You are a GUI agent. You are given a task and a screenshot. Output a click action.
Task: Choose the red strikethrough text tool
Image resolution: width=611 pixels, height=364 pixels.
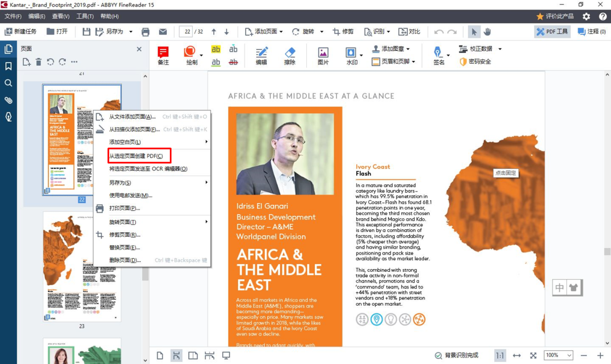click(x=234, y=62)
